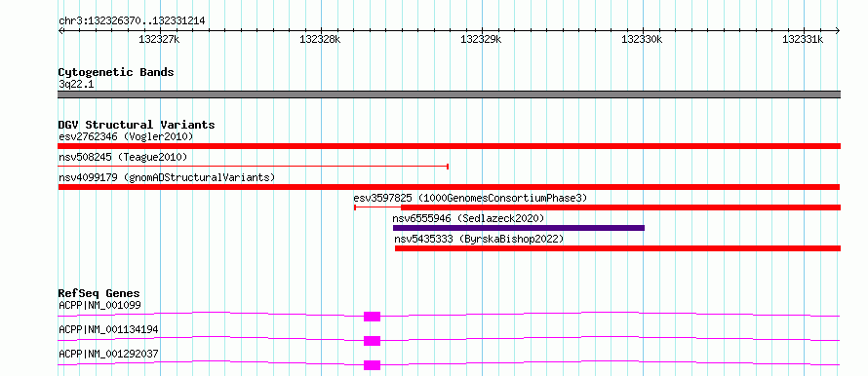Click the nsv508245 (Teague2010) label
Screen dimensions: 868x376
pyautogui.click(x=123, y=157)
